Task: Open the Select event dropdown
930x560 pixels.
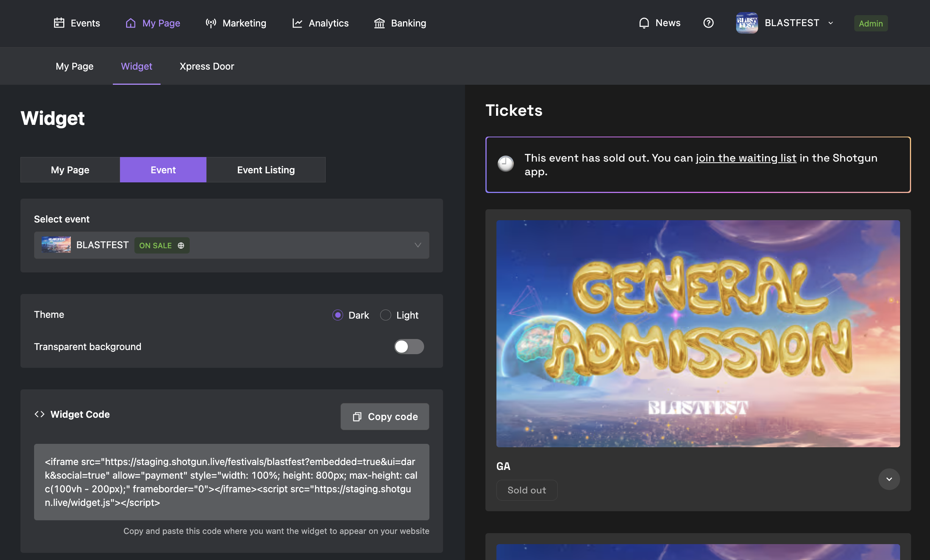Action: 232,245
